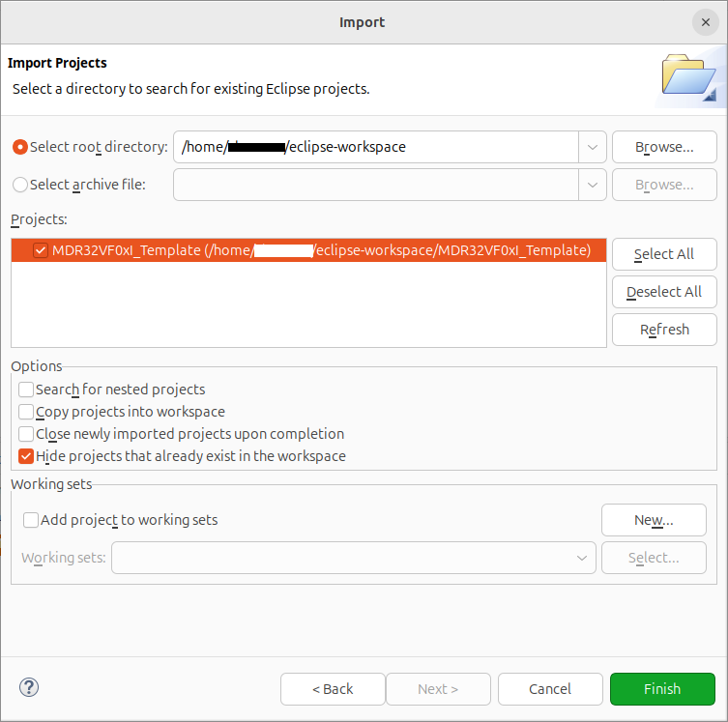This screenshot has height=722, width=728.
Task: Expand the Working sets combo box
Action: click(582, 558)
